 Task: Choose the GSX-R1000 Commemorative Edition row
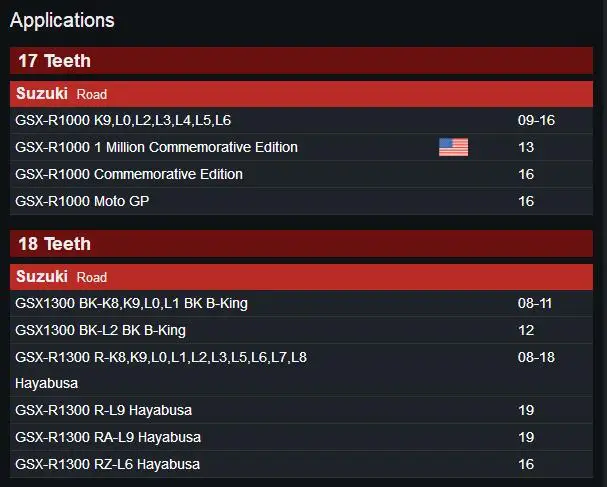coord(301,174)
